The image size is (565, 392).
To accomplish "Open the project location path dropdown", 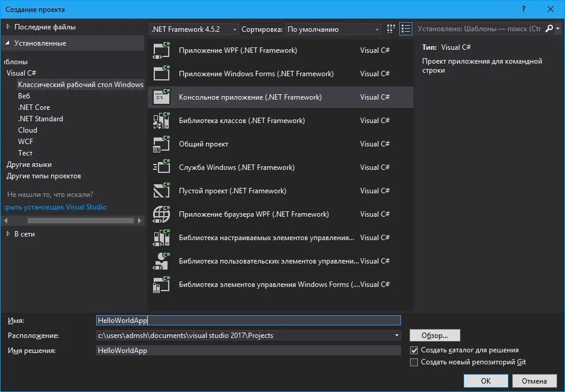I will point(397,336).
